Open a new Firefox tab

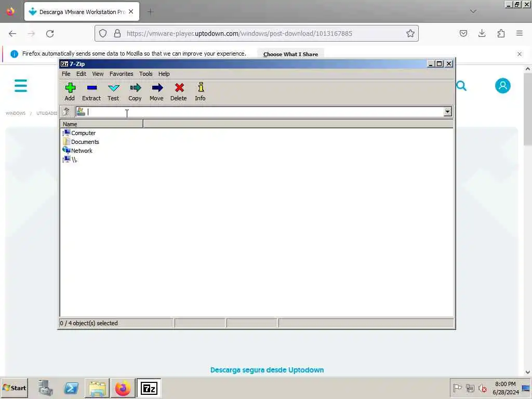[x=150, y=12]
